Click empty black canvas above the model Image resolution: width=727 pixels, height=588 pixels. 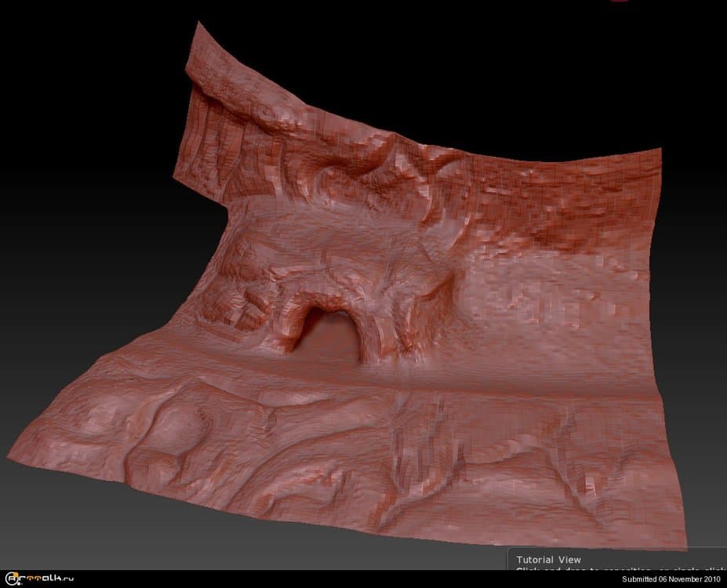click(431, 63)
